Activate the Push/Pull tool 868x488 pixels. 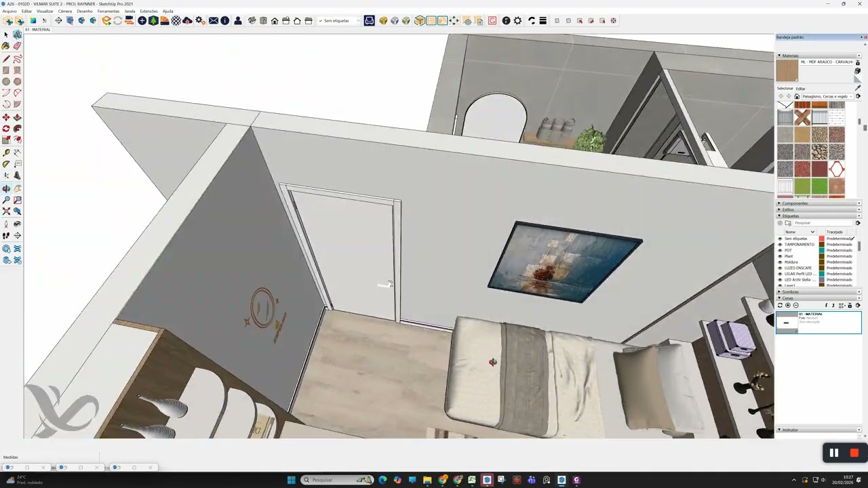click(x=17, y=117)
